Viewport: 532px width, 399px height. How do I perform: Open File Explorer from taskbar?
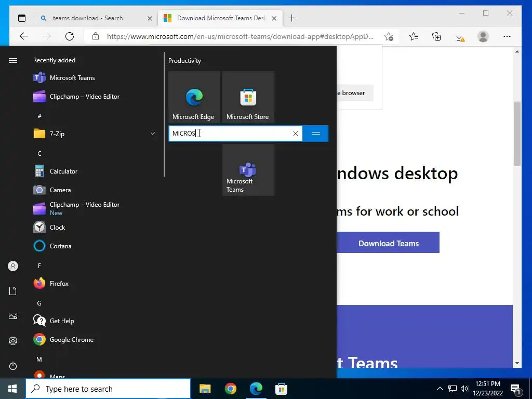205,389
